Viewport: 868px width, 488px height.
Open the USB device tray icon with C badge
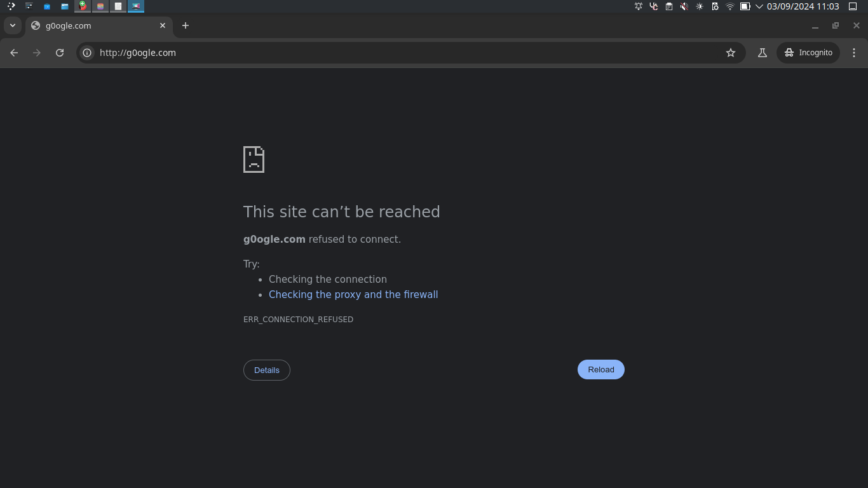pos(654,6)
